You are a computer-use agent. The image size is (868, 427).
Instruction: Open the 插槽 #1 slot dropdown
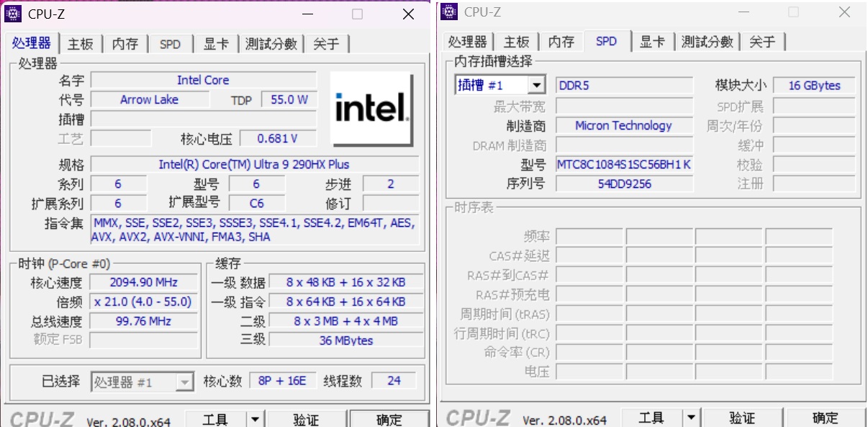[x=500, y=86]
